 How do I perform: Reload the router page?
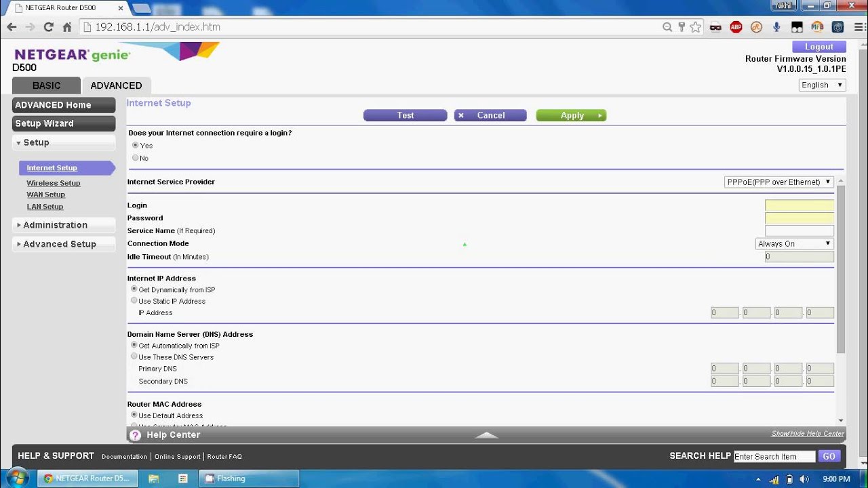pyautogui.click(x=48, y=27)
